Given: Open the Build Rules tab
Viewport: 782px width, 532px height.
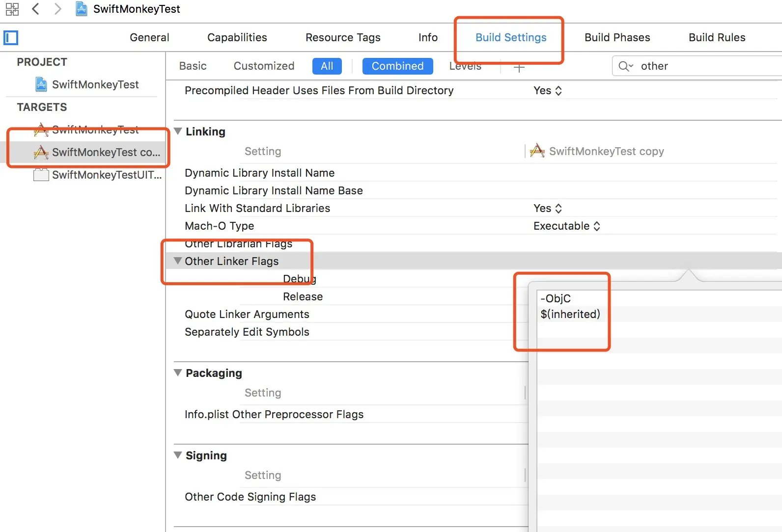Looking at the screenshot, I should point(717,37).
